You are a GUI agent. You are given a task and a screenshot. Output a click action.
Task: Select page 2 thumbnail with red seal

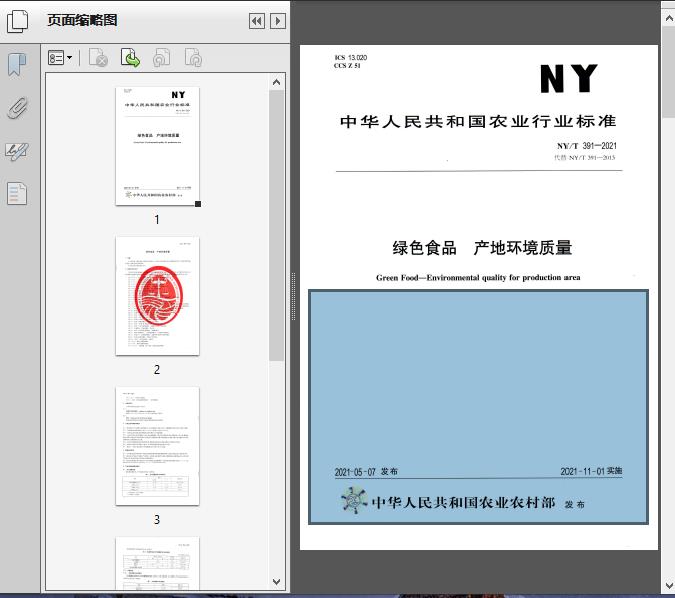coord(158,296)
